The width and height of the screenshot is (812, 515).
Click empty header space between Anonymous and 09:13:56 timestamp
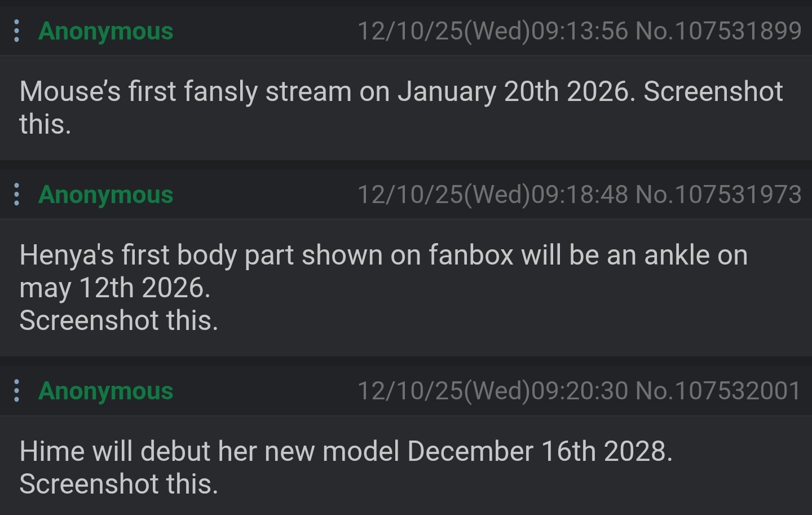(265, 31)
